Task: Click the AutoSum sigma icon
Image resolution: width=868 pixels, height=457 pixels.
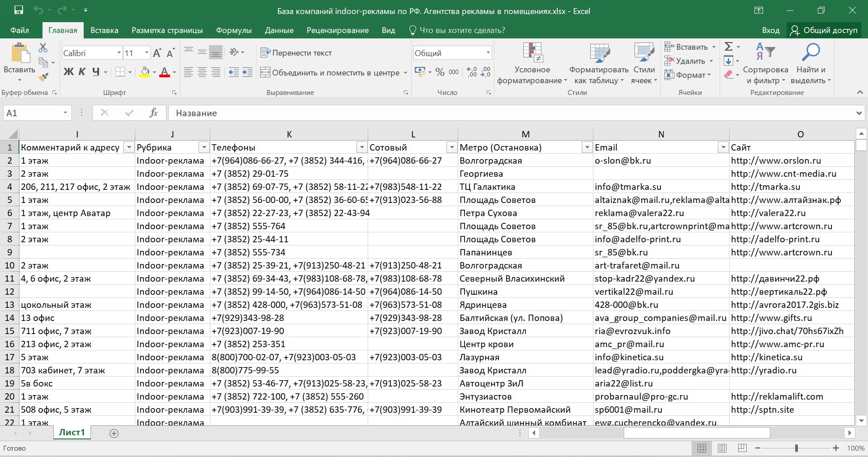Action: click(x=728, y=47)
